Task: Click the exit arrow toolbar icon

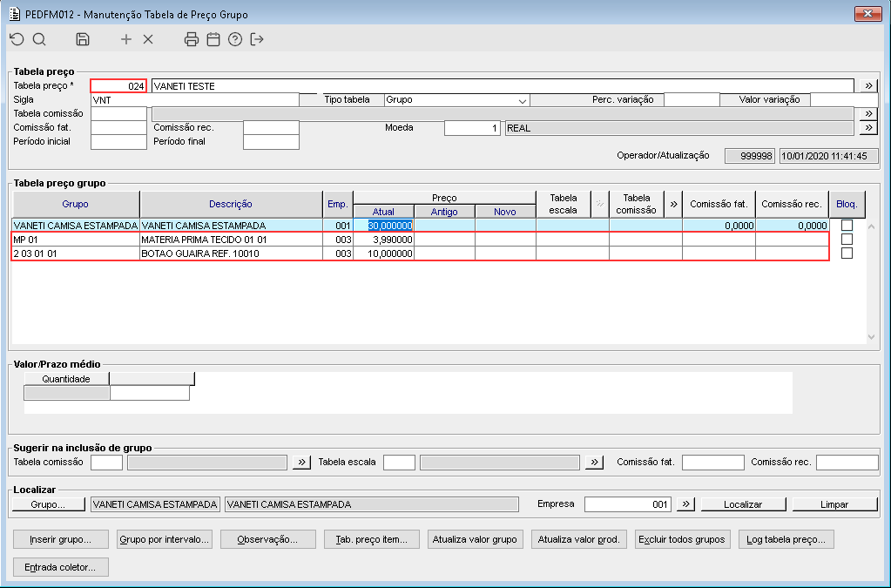Action: [257, 39]
